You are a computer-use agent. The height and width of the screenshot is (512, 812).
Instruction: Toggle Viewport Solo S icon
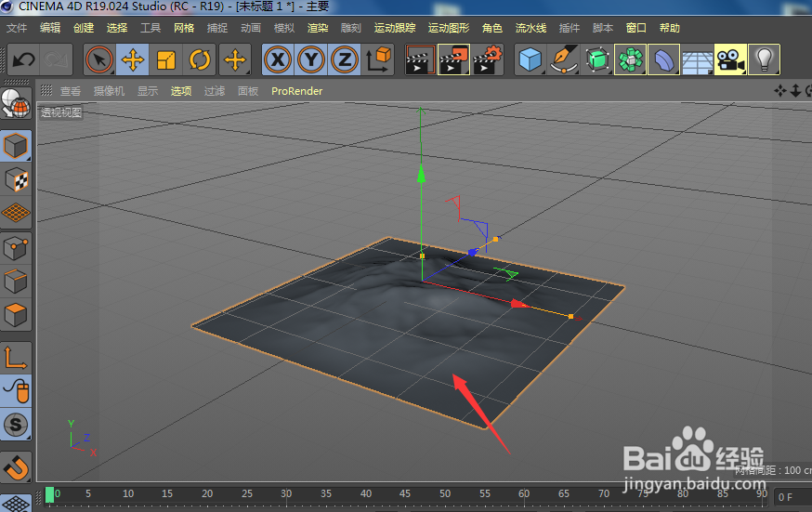[x=16, y=425]
